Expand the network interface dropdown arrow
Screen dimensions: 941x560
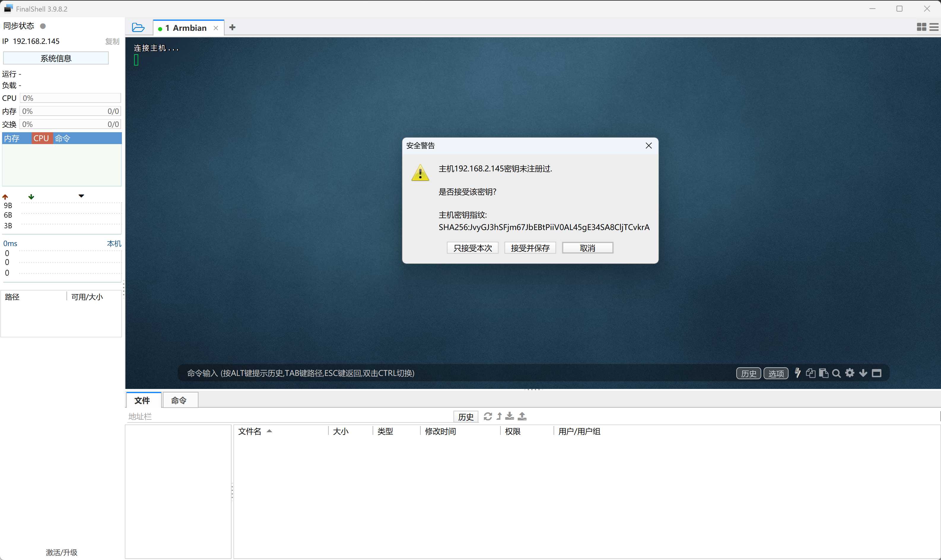pyautogui.click(x=81, y=196)
